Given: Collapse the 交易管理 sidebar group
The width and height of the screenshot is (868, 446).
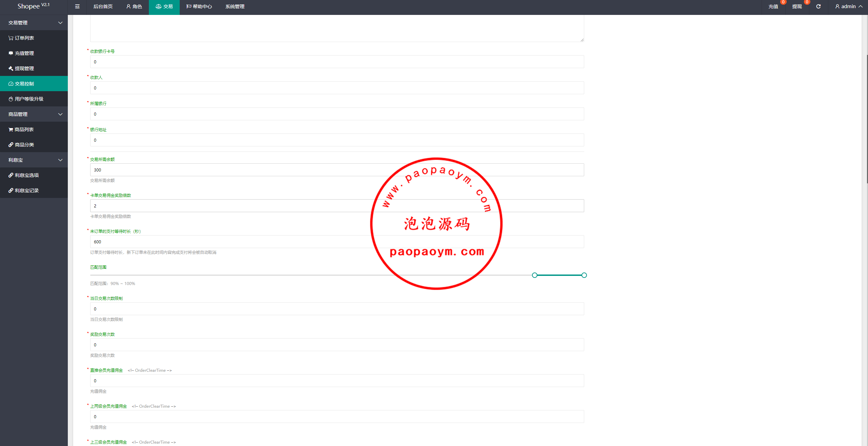Looking at the screenshot, I should click(34, 23).
